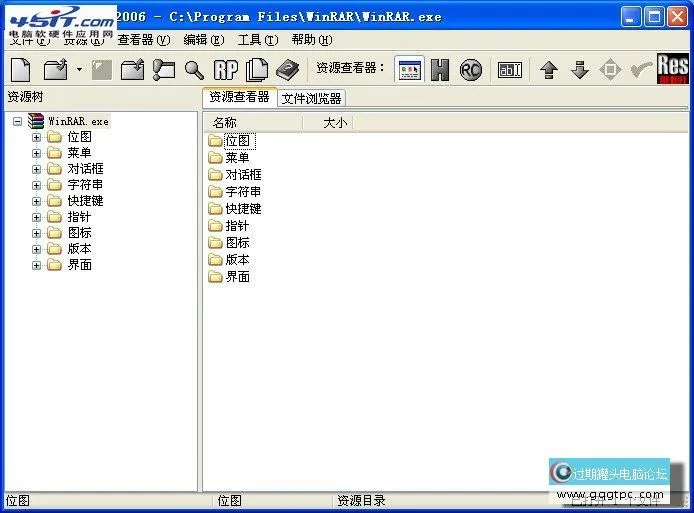Viewport: 694px width, 513px height.
Task: Click the 大小 column header
Action: point(328,123)
